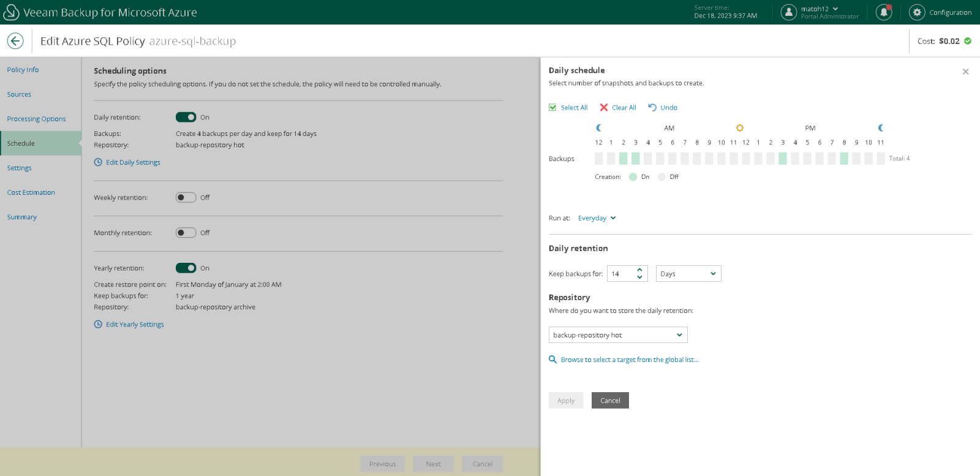The image size is (980, 476).
Task: Open the Cost Estimation step
Action: [31, 192]
